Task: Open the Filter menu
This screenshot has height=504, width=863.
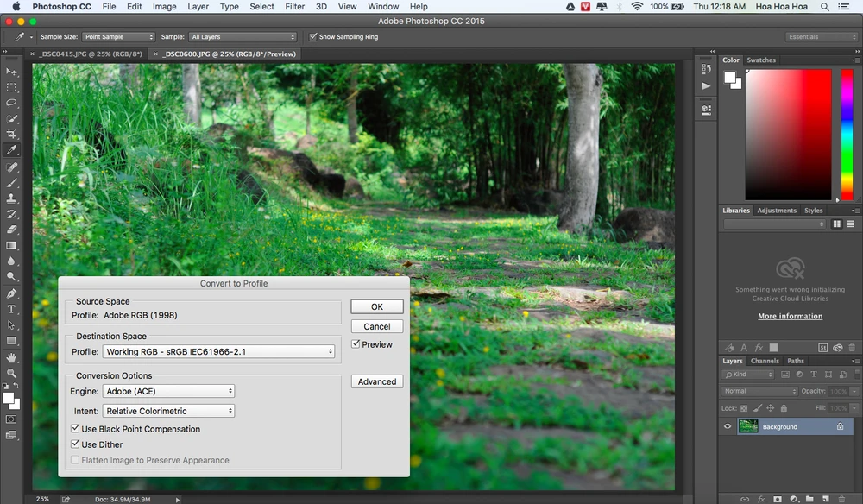Action: coord(294,7)
